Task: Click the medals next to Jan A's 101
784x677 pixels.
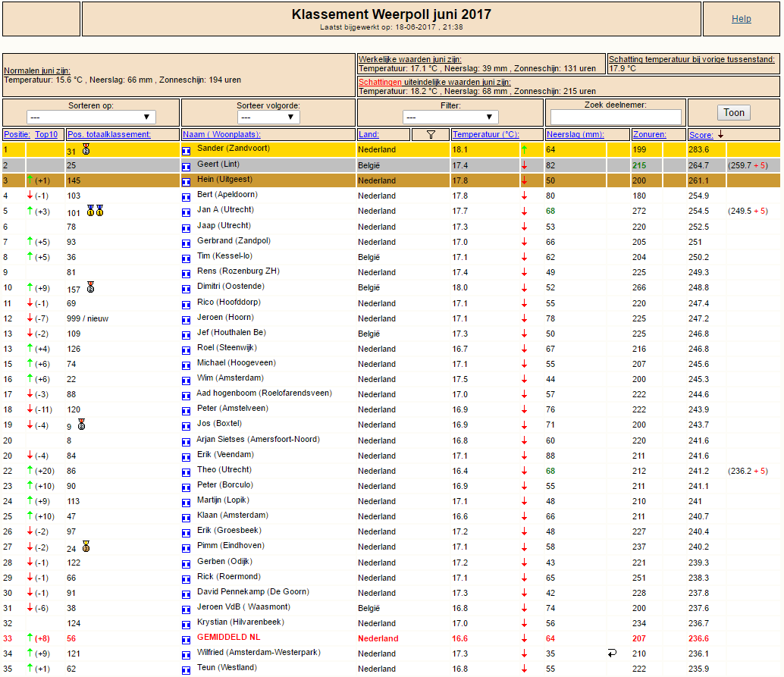Action: tap(95, 211)
